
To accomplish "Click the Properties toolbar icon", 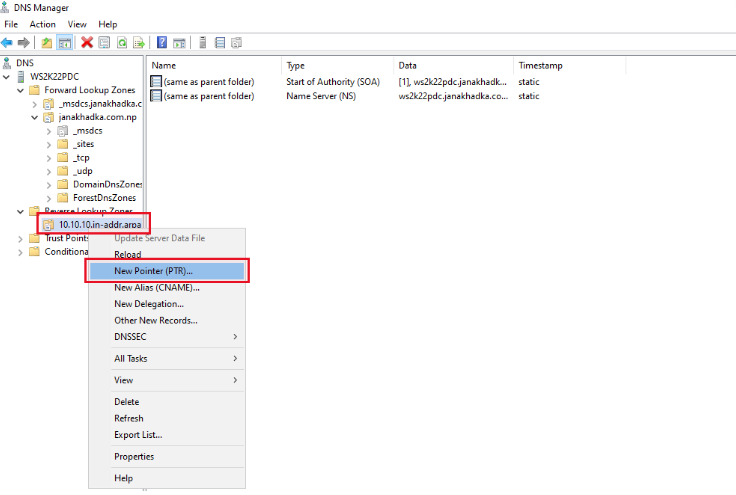I will click(104, 42).
